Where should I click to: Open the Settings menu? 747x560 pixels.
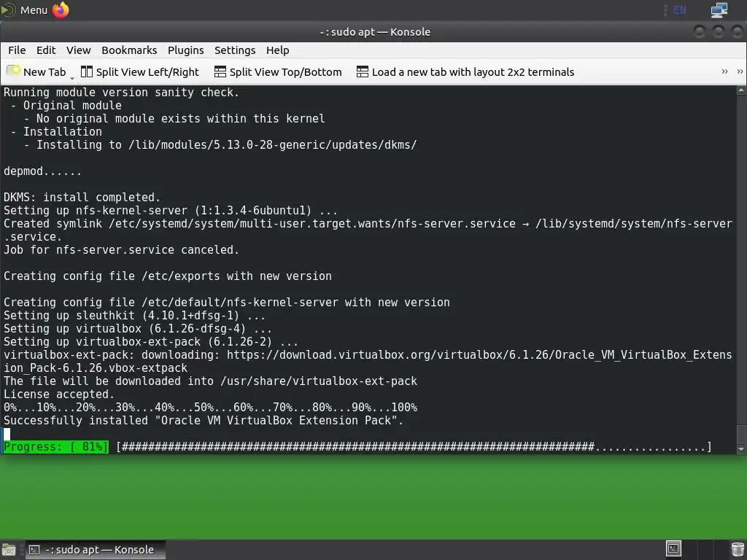[x=234, y=50]
